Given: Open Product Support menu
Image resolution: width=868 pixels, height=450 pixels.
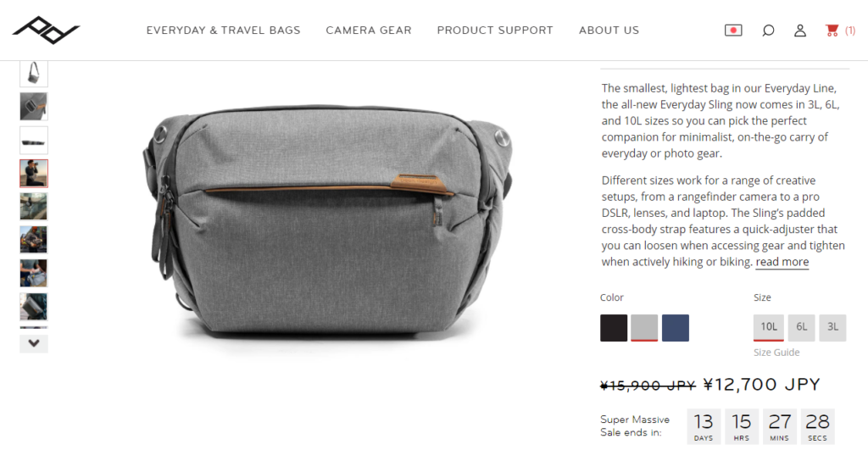Looking at the screenshot, I should click(x=495, y=31).
